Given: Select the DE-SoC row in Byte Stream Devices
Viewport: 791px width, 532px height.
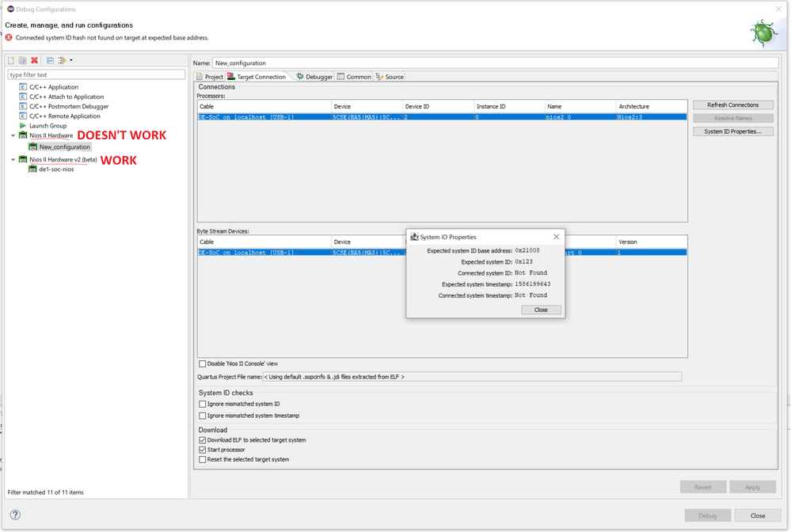Looking at the screenshot, I should (x=442, y=252).
